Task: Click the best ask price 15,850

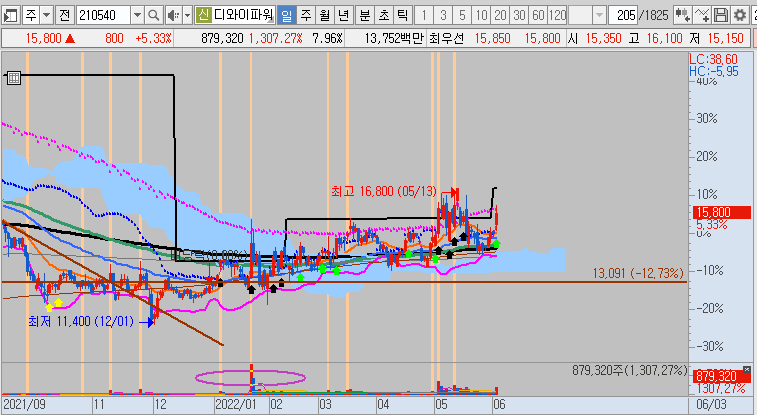Action: [492, 38]
